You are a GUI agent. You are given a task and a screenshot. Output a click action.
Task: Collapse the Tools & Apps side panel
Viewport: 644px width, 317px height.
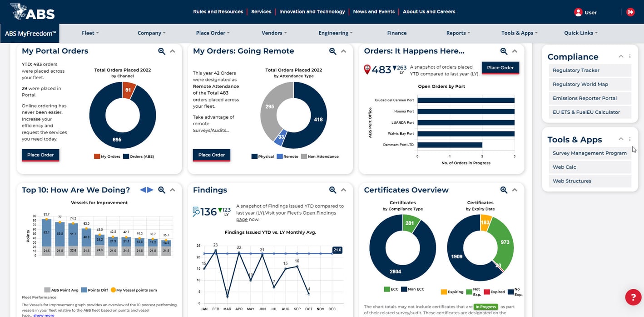621,139
